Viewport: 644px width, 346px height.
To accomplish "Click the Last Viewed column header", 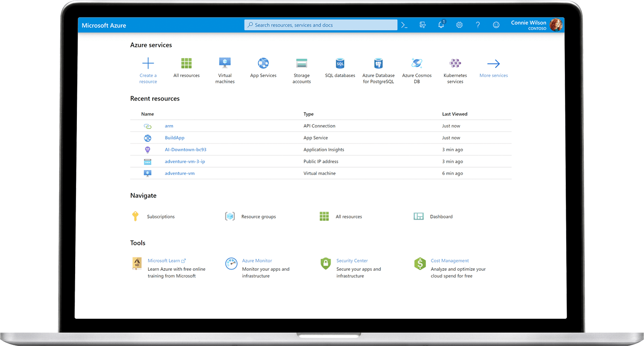I will [x=455, y=114].
